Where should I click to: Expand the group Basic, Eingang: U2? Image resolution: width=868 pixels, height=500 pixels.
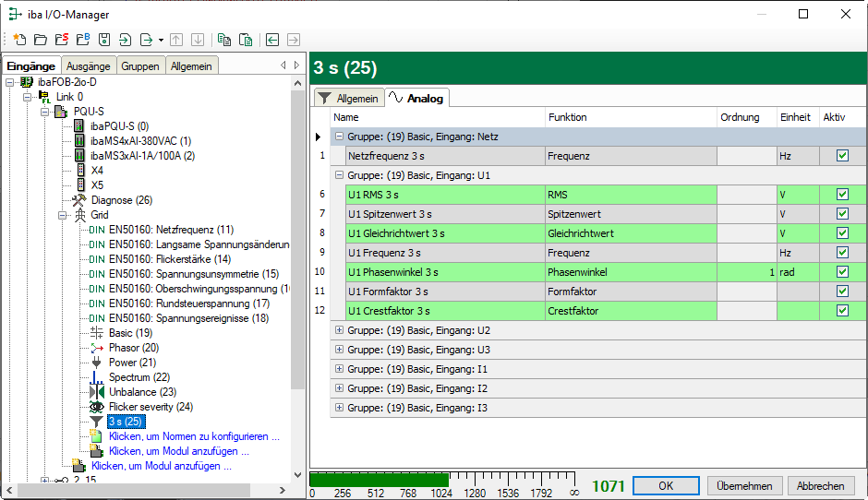pyautogui.click(x=339, y=330)
